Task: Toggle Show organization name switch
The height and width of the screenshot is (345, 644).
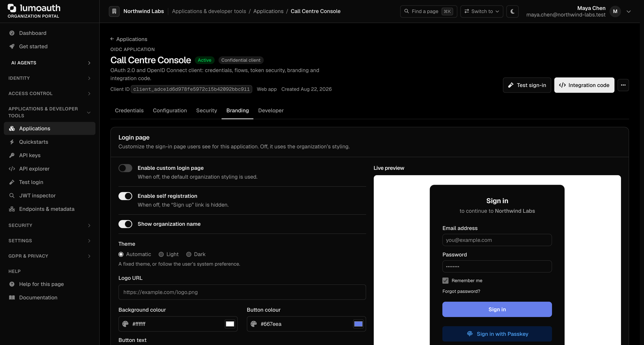Action: (125, 224)
